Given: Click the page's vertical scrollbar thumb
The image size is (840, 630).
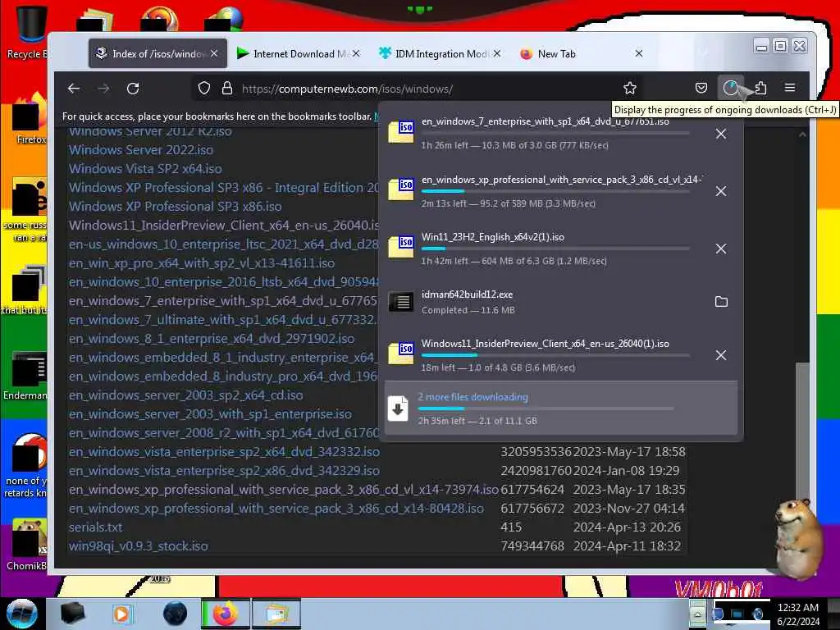Looking at the screenshot, I should (x=802, y=431).
